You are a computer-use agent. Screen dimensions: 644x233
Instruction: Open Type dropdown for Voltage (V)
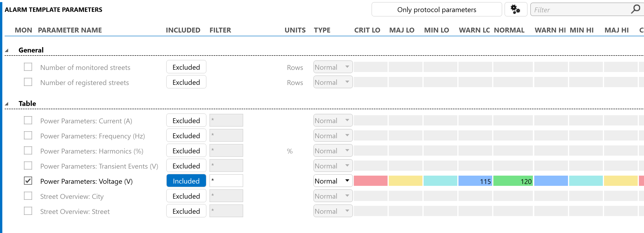click(333, 181)
